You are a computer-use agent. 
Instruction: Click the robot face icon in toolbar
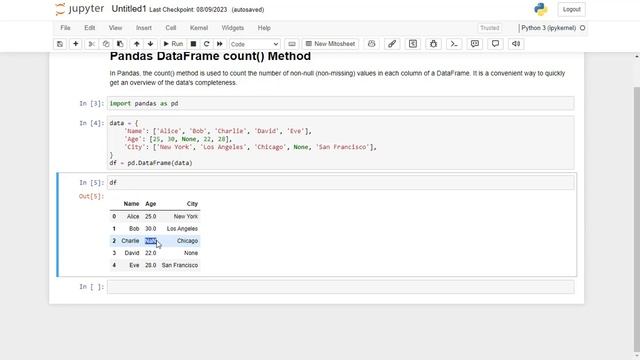(371, 44)
